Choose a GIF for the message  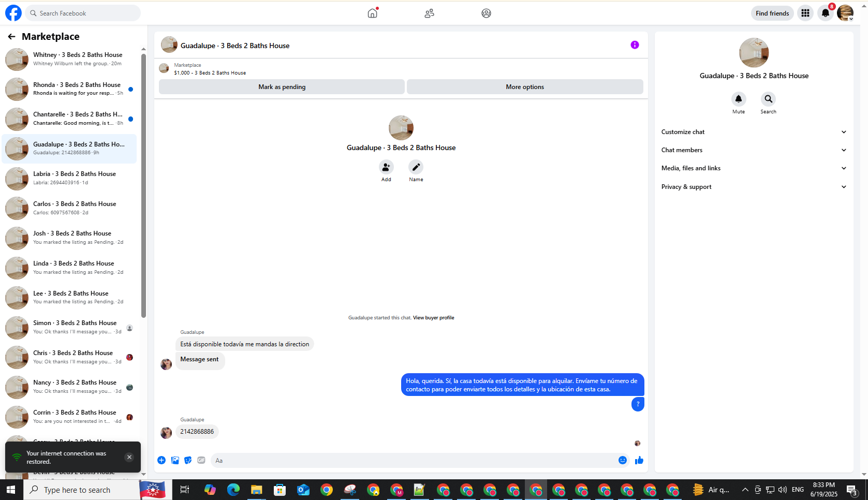(201, 460)
